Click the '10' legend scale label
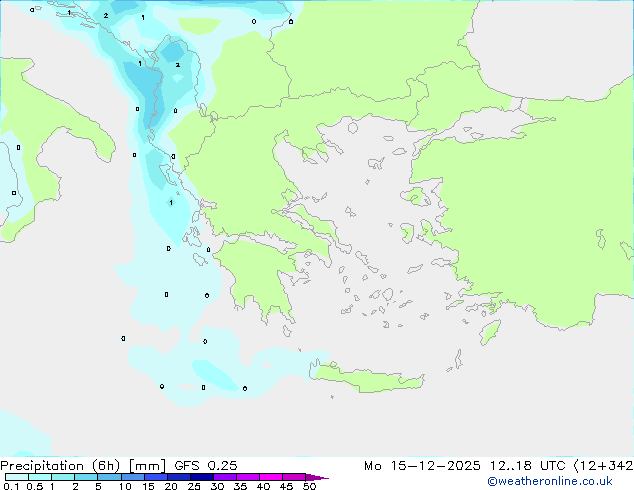Image resolution: width=634 pixels, height=490 pixels. coord(125,486)
